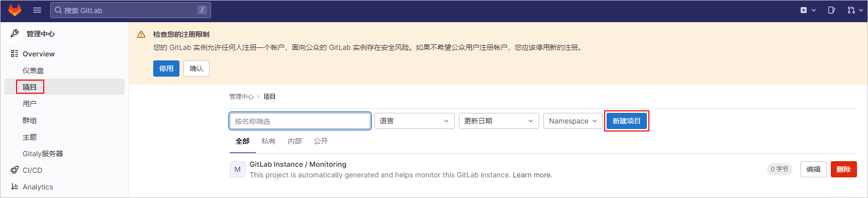
Task: Click the blue 停用 button
Action: click(166, 69)
